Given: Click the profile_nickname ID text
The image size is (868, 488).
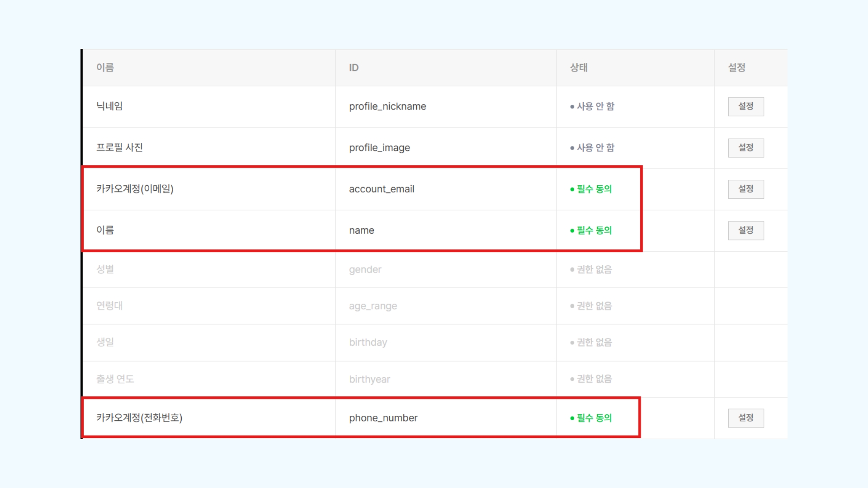Looking at the screenshot, I should click(387, 107).
